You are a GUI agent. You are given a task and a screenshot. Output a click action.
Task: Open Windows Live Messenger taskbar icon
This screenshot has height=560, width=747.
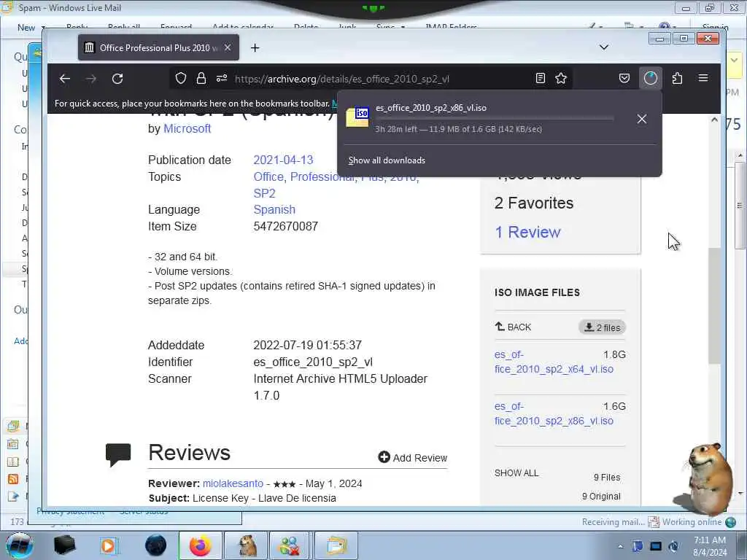[x=289, y=545]
